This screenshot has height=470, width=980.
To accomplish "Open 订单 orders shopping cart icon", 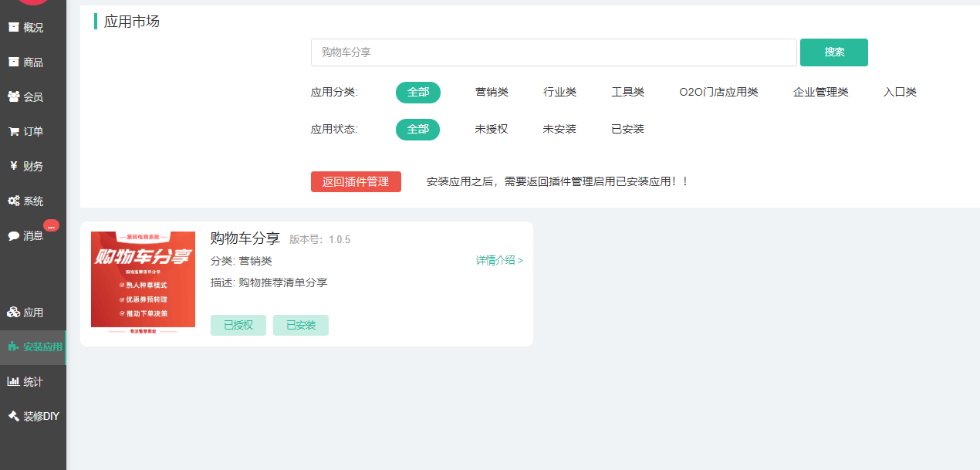I will [x=13, y=131].
